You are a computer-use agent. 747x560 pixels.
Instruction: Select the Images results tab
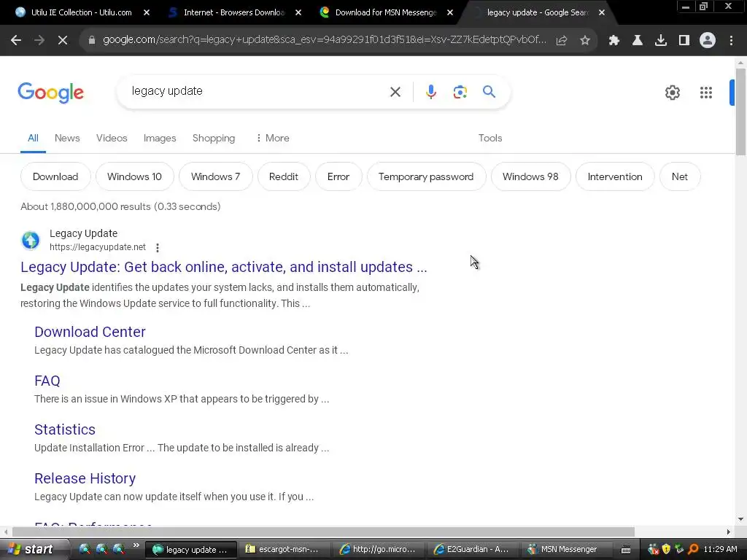click(x=160, y=138)
